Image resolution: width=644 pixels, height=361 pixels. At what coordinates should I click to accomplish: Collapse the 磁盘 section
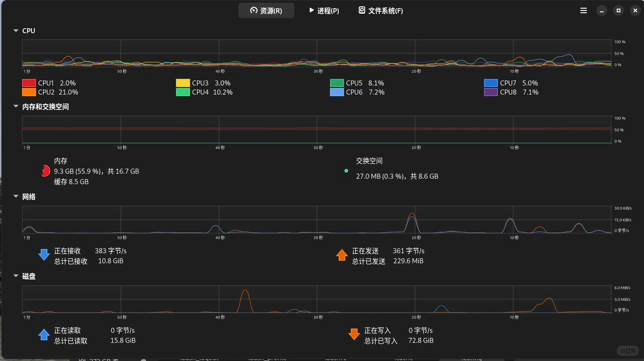coord(16,276)
